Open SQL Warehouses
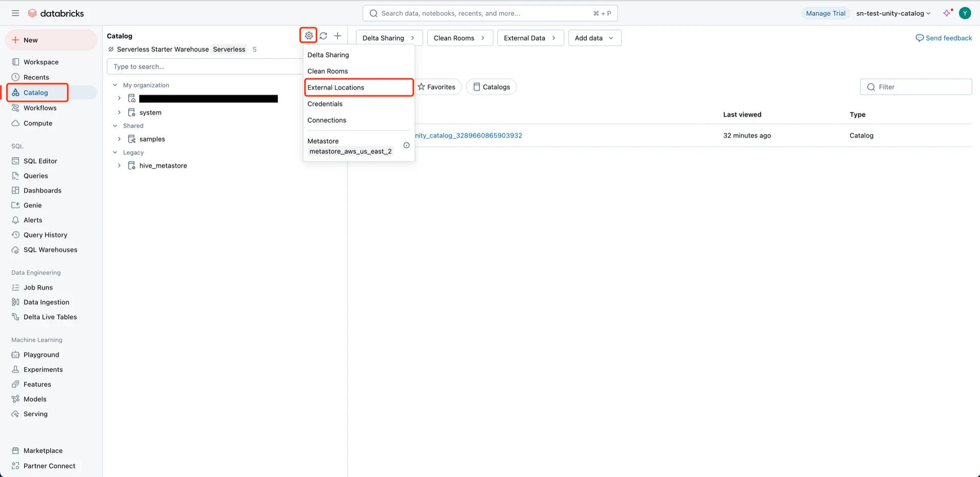Image resolution: width=980 pixels, height=477 pixels. [x=51, y=250]
